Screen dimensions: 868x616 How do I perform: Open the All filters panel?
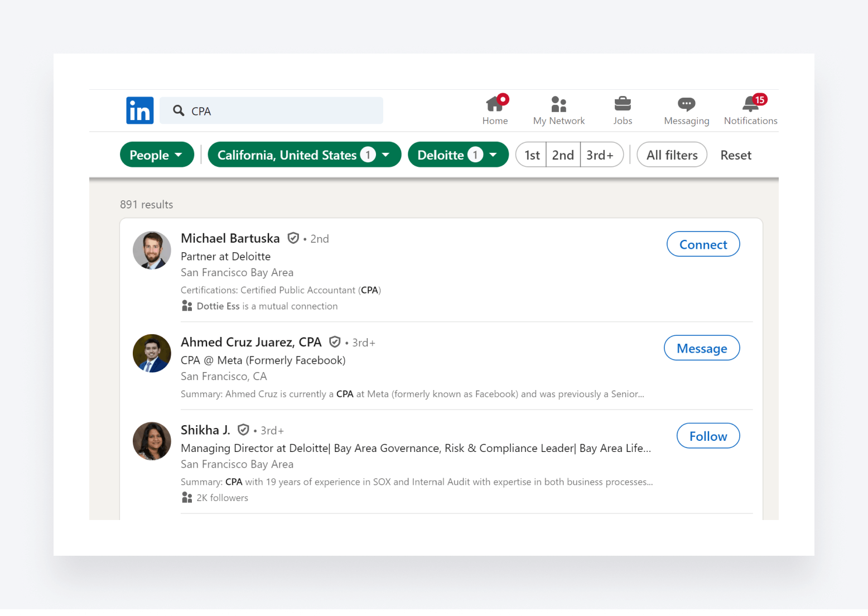tap(672, 155)
